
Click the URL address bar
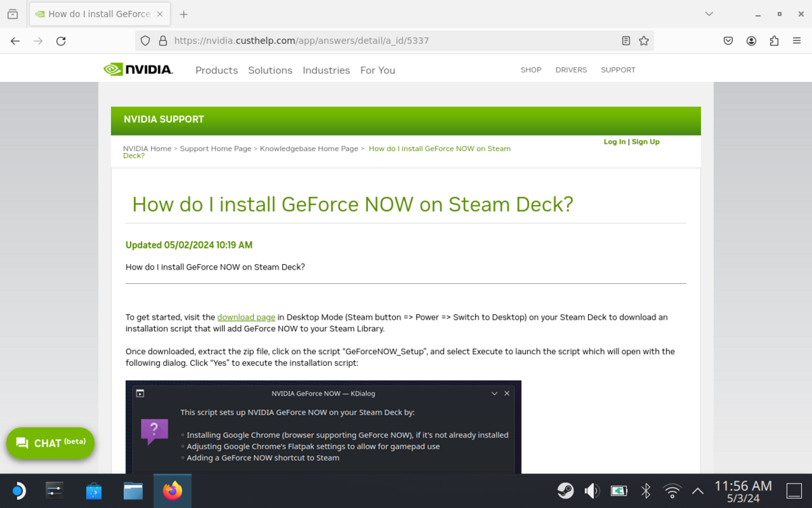tap(394, 41)
